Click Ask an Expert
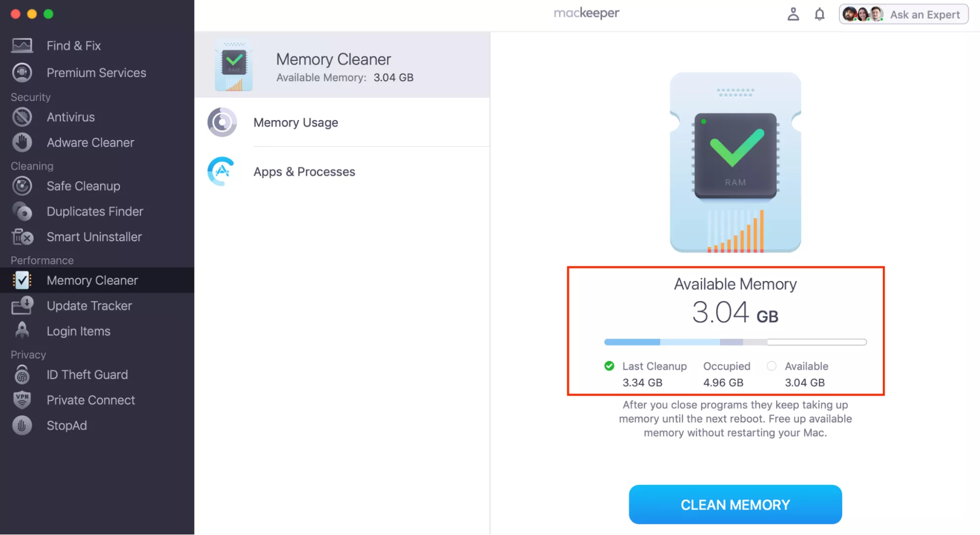The image size is (980, 535). pyautogui.click(x=925, y=14)
